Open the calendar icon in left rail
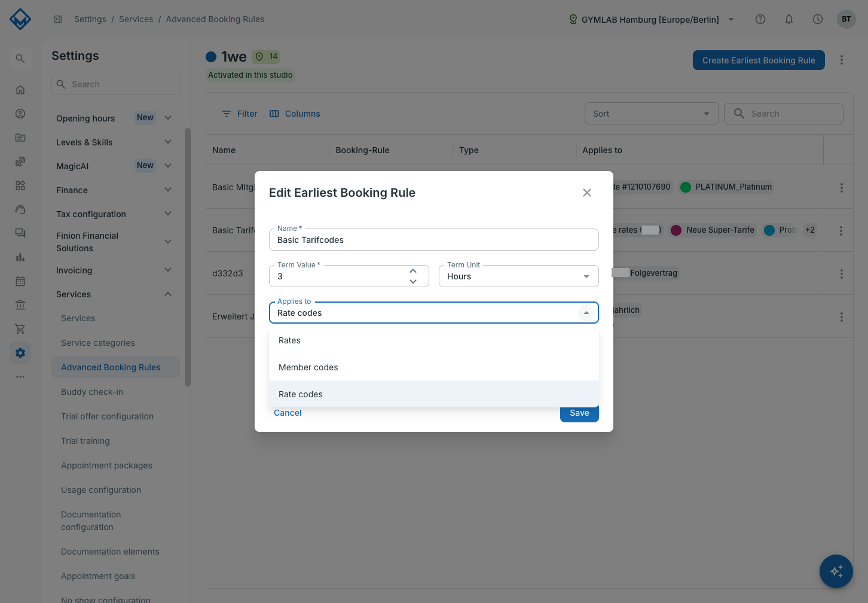Image resolution: width=868 pixels, height=603 pixels. click(20, 281)
